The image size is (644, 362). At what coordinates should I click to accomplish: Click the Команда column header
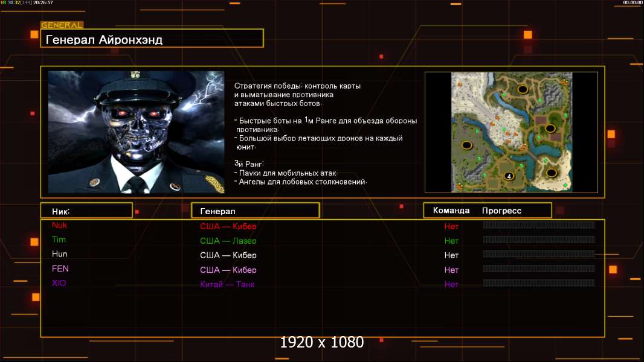[x=451, y=211]
